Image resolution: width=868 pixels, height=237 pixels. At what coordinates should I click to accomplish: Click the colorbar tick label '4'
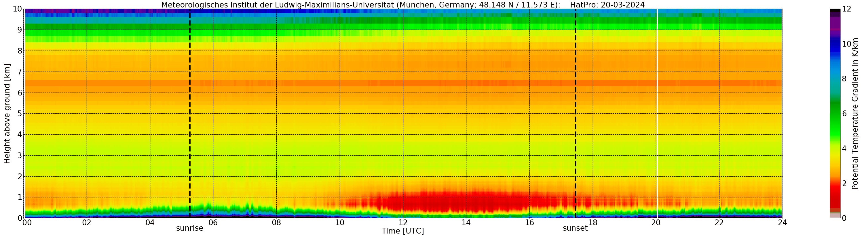click(844, 148)
